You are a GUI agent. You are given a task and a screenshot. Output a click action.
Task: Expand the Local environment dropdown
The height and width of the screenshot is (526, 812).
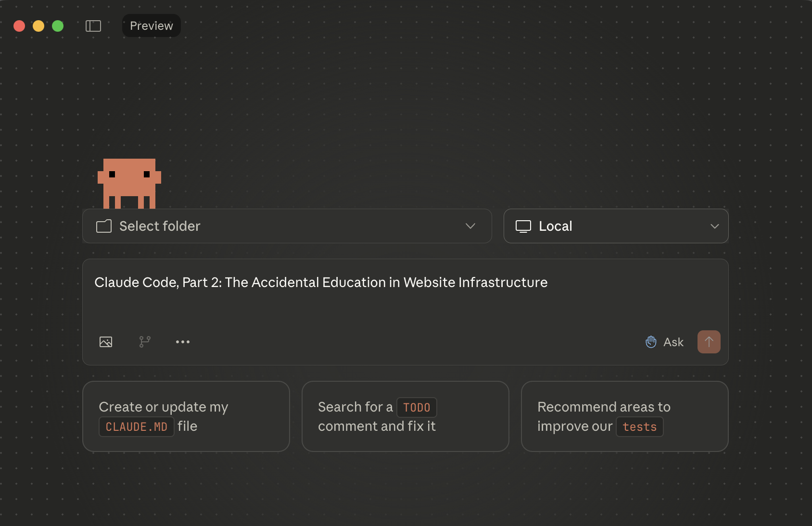coord(616,226)
